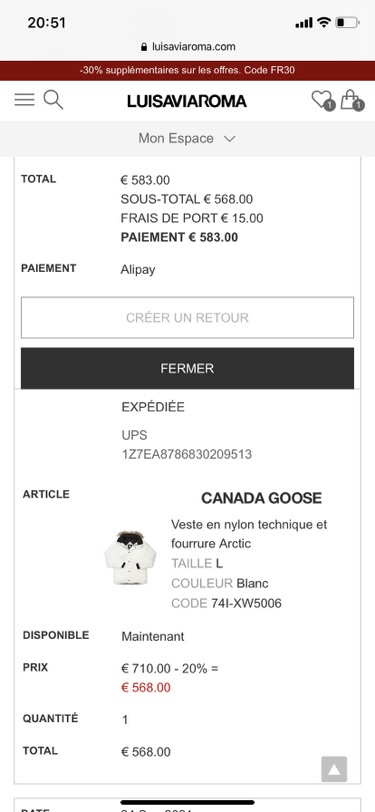The width and height of the screenshot is (375, 812).
Task: Open the Veste en nylon technique product title
Action: tap(249, 534)
